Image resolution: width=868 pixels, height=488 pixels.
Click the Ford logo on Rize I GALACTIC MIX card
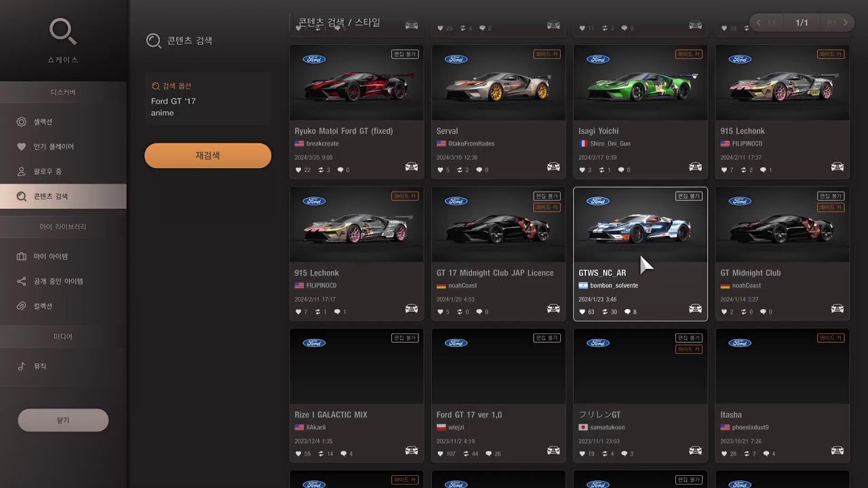click(314, 343)
